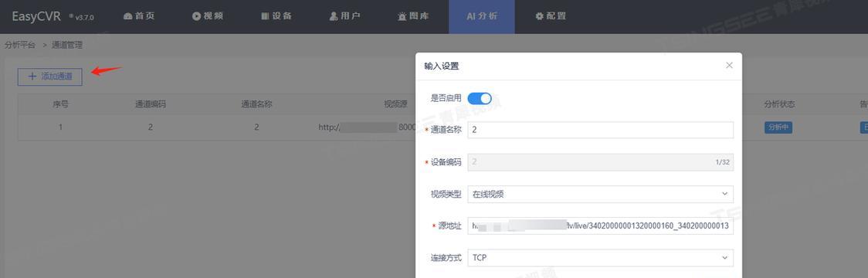The height and width of the screenshot is (278, 868).
Task: Close the 输入设置 dialog
Action: coord(729,66)
